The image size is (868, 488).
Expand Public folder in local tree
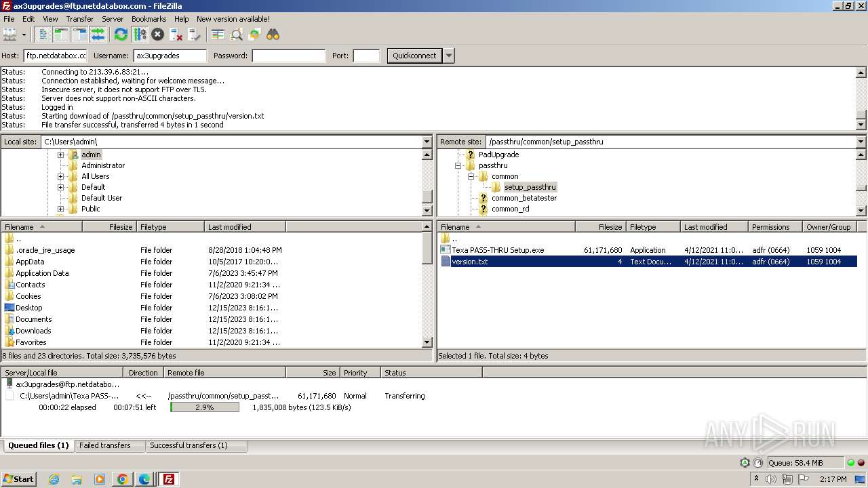(x=60, y=209)
